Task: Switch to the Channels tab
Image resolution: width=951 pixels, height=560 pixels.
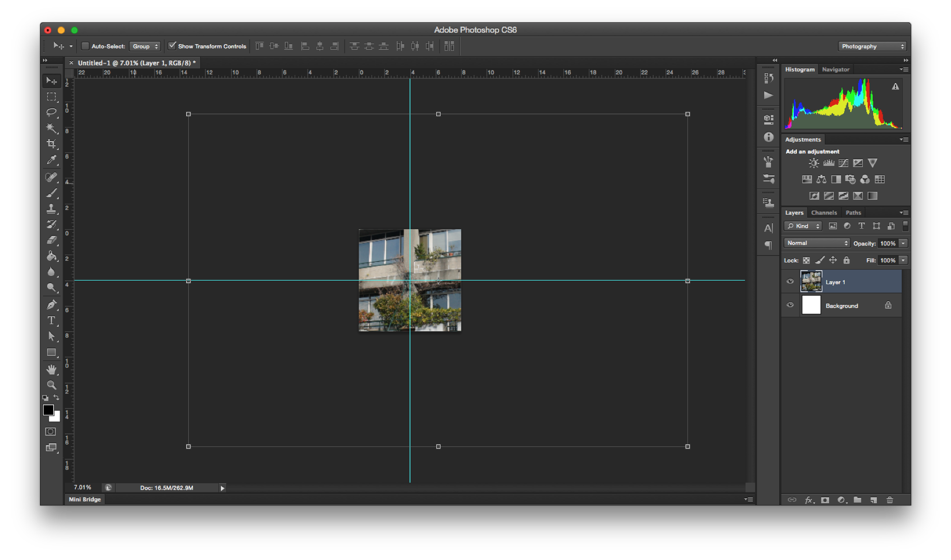Action: click(823, 213)
